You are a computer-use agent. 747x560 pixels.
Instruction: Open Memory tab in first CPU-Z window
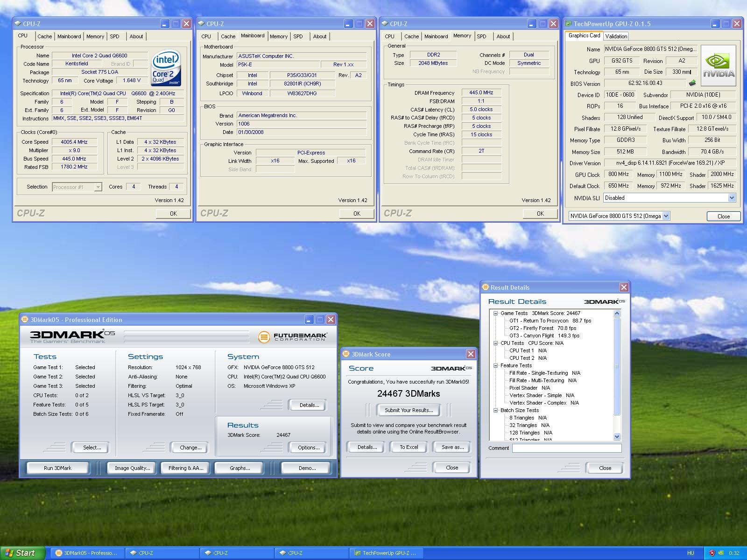pos(95,36)
